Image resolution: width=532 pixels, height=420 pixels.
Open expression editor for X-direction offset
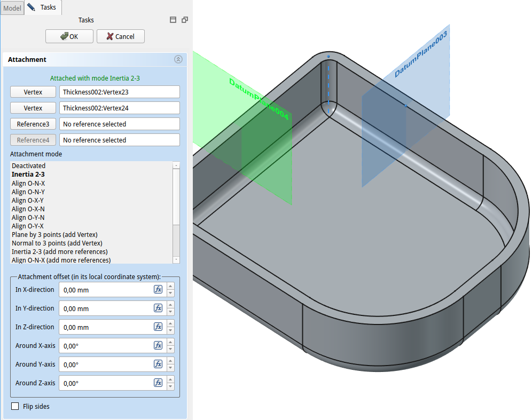tap(158, 289)
